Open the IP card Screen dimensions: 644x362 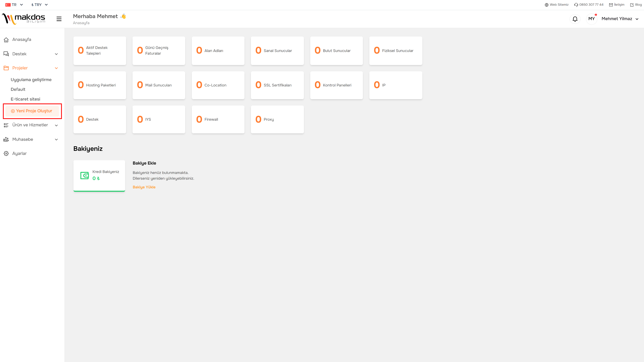[x=396, y=85]
